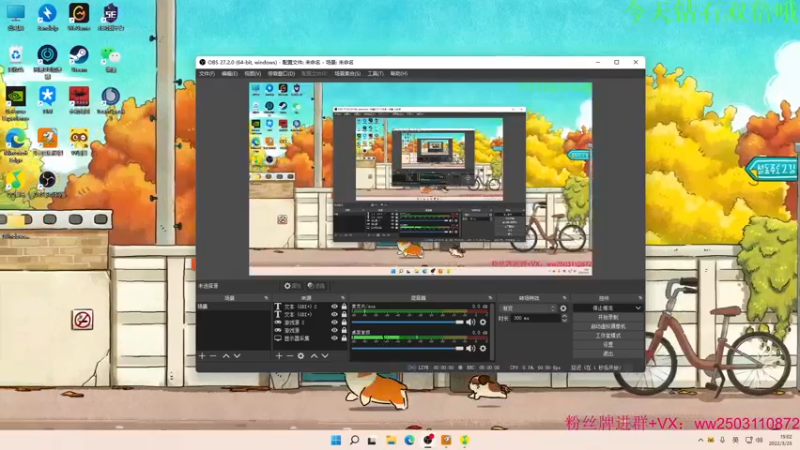Move the scene up in the Scenes panel
This screenshot has width=800, height=450.
pyautogui.click(x=226, y=356)
